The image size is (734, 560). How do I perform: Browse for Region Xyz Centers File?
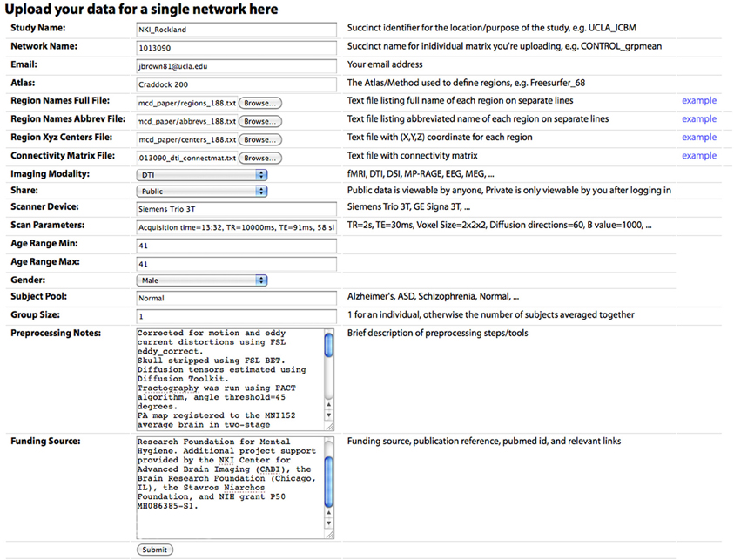[260, 139]
